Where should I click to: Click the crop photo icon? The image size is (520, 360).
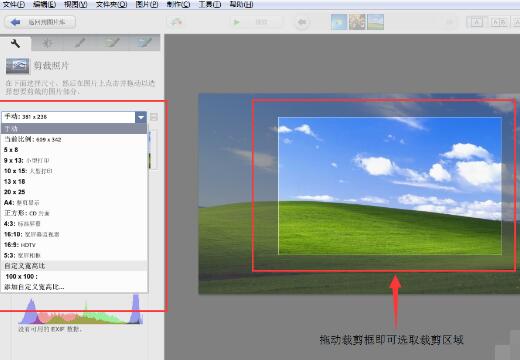pos(17,66)
